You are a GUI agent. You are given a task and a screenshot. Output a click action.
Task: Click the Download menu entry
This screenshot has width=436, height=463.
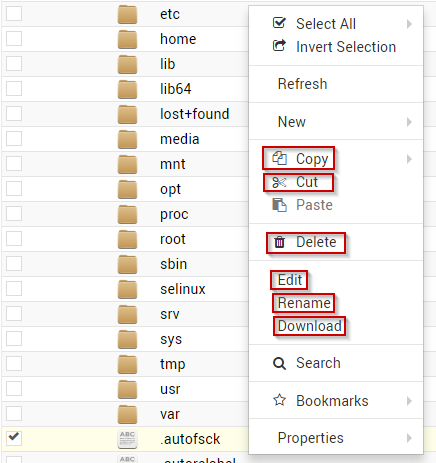310,326
